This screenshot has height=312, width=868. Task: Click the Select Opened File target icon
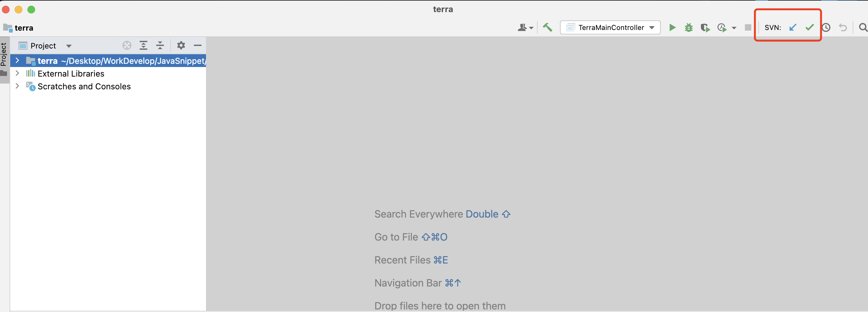click(127, 46)
